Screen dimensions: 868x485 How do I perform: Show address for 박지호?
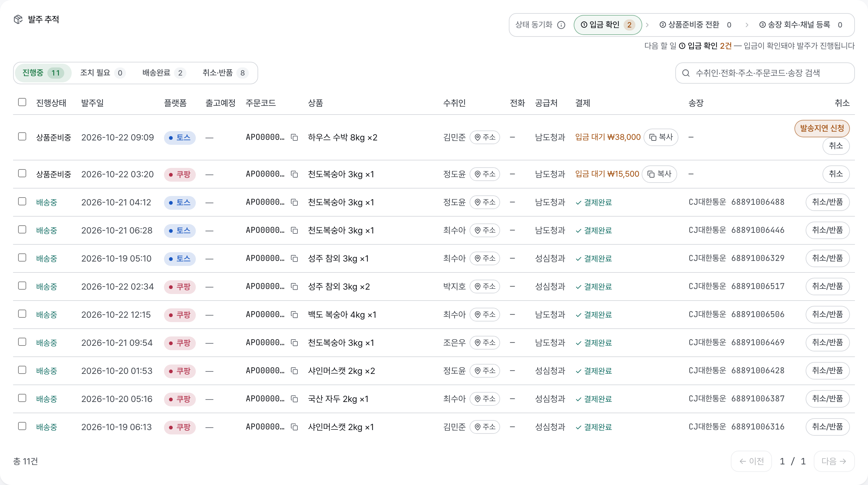click(x=485, y=286)
